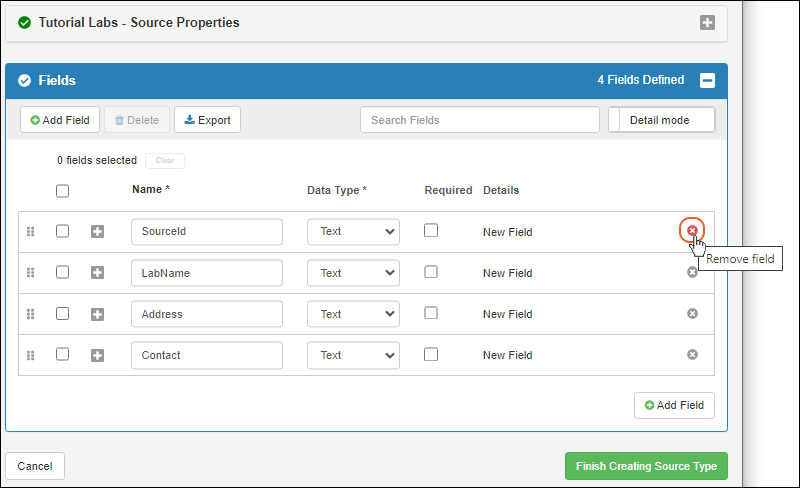This screenshot has height=488, width=800.
Task: Open Data Type dropdown for Contact
Action: tap(353, 355)
